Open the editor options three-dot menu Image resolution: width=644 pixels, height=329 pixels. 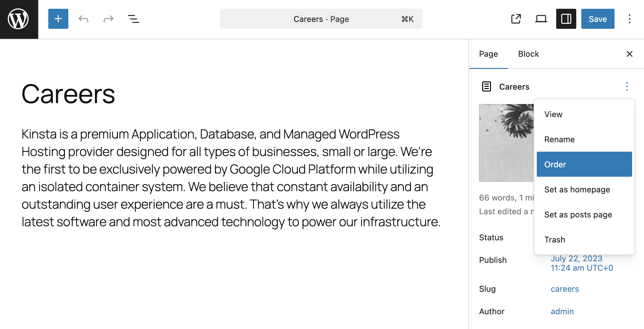tap(629, 19)
